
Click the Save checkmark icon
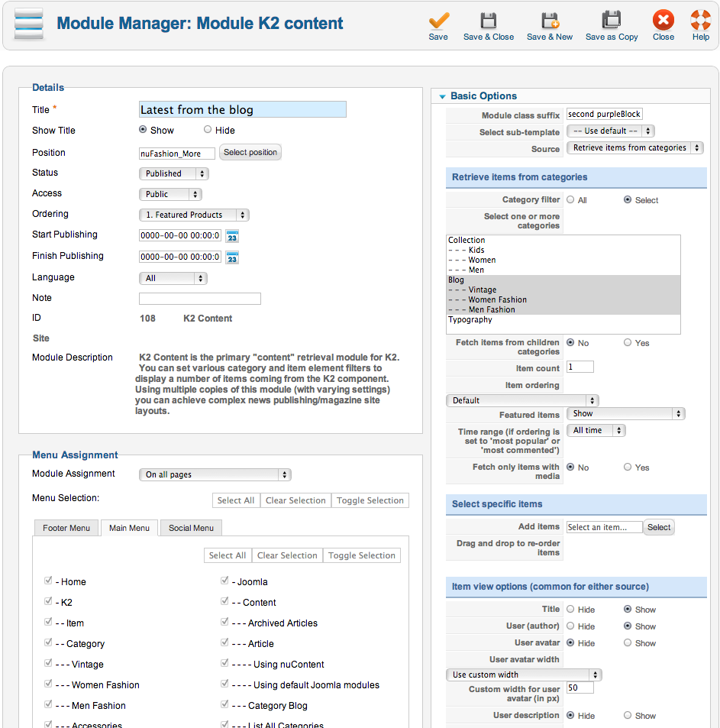[438, 21]
